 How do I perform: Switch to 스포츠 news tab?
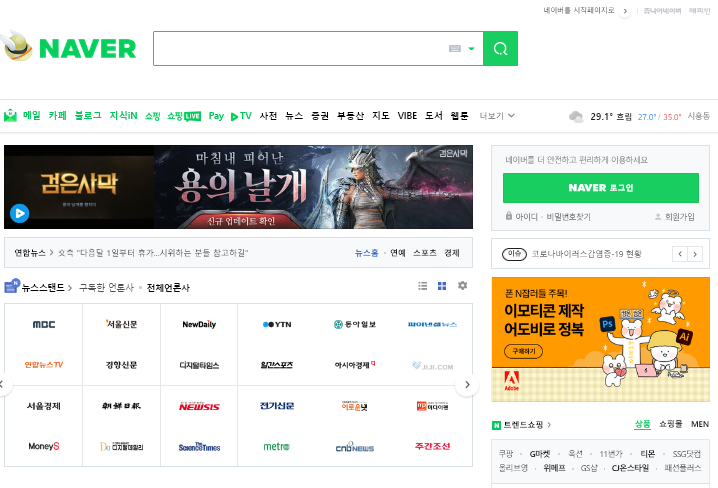pyautogui.click(x=424, y=253)
